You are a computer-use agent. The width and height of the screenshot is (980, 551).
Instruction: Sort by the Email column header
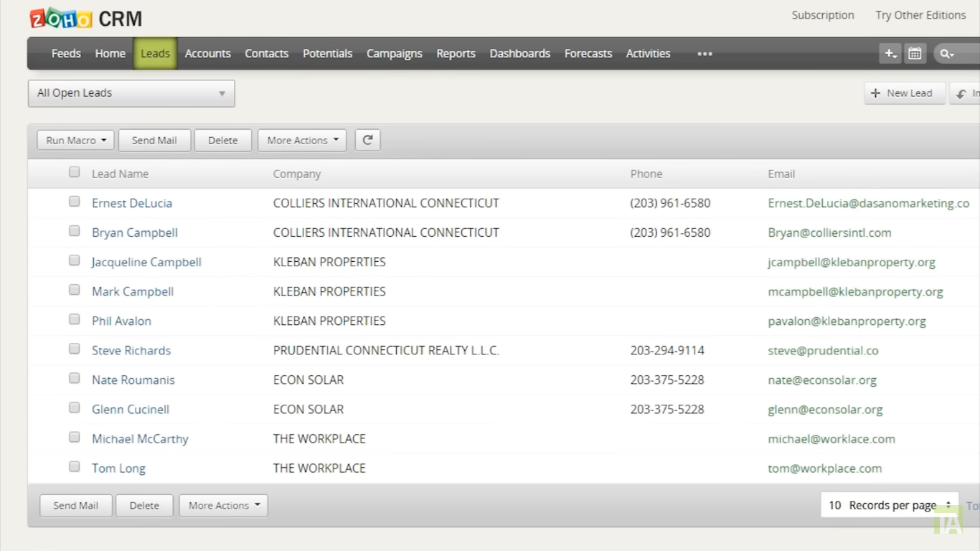tap(781, 174)
